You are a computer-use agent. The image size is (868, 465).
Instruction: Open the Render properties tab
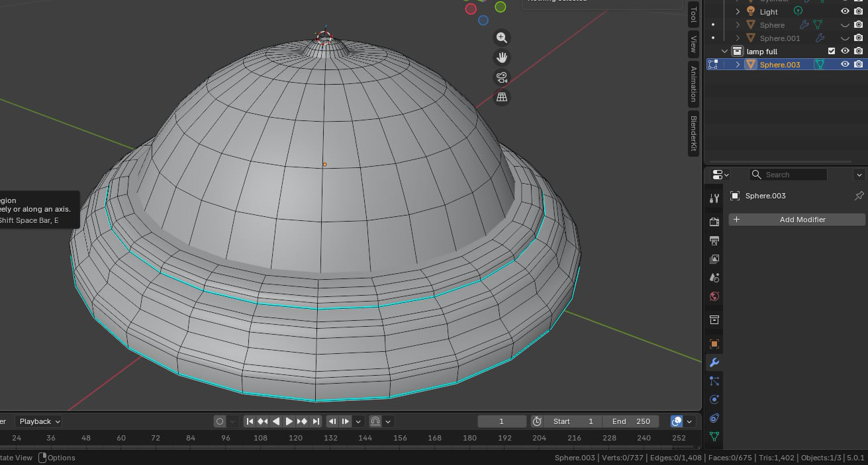(x=714, y=222)
